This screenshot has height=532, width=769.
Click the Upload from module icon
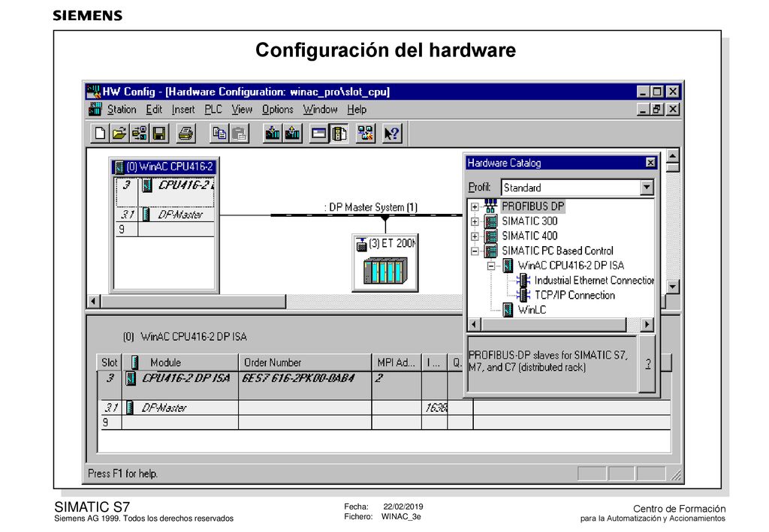pyautogui.click(x=292, y=134)
